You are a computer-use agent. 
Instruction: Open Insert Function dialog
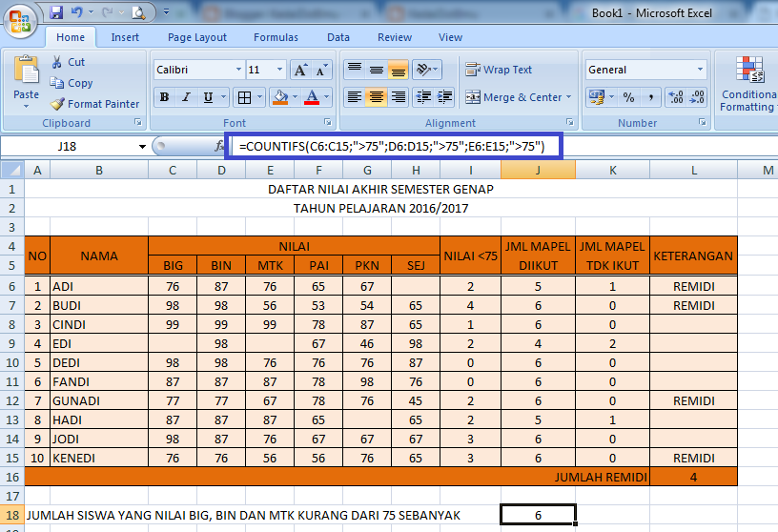219,146
